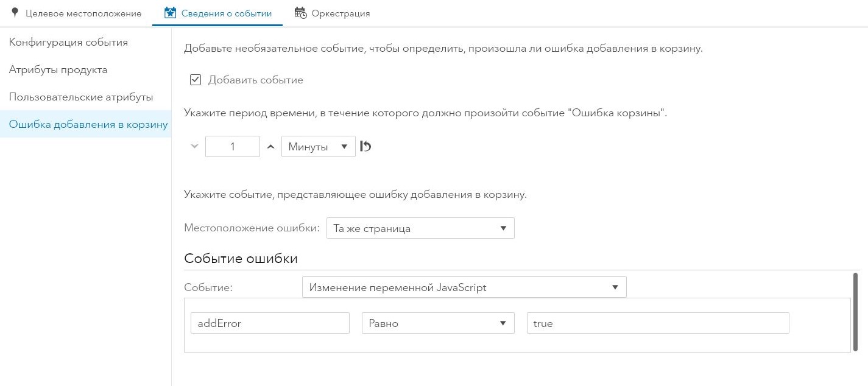Click the "addError" variable name field
The height and width of the screenshot is (386, 868).
(270, 323)
